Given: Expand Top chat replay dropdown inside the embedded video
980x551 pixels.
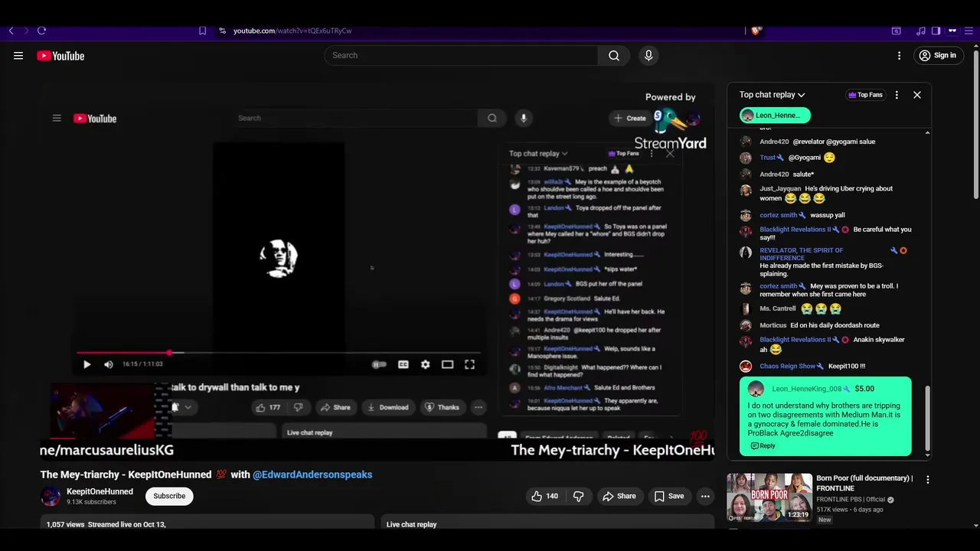Looking at the screenshot, I should tap(538, 154).
